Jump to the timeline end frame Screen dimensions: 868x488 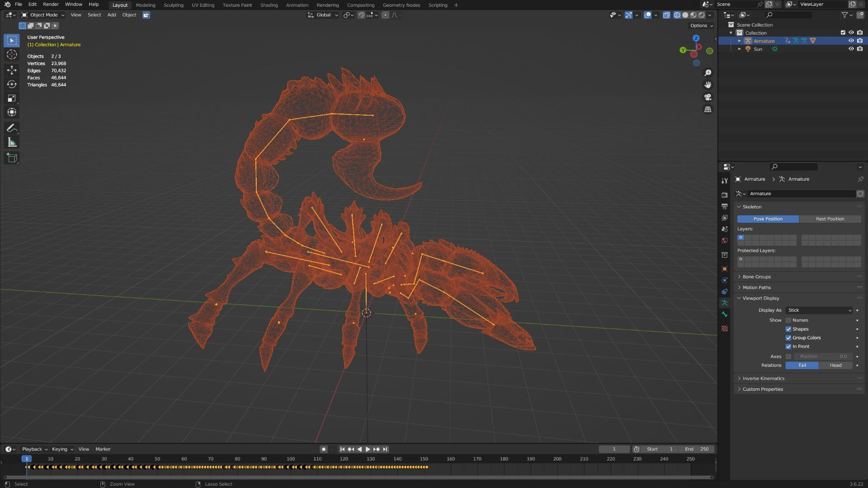(385, 449)
